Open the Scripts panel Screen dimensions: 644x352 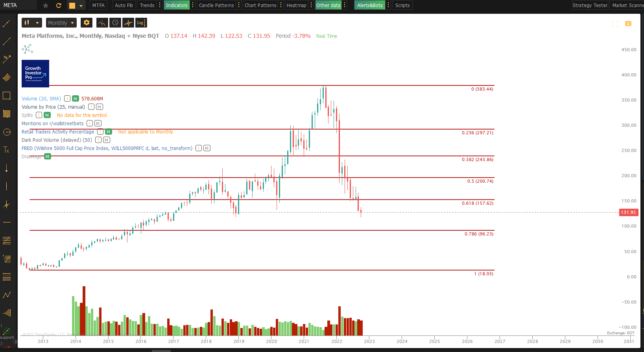click(x=402, y=5)
